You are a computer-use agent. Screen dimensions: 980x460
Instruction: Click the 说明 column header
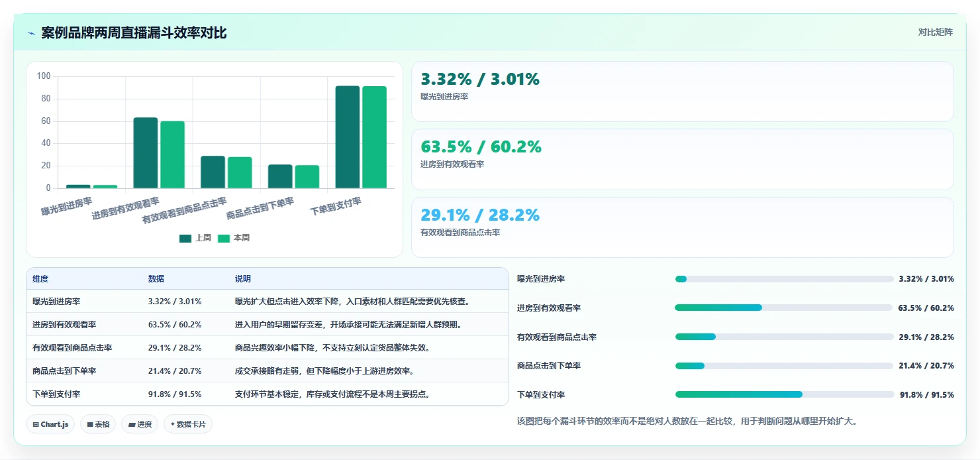(243, 279)
